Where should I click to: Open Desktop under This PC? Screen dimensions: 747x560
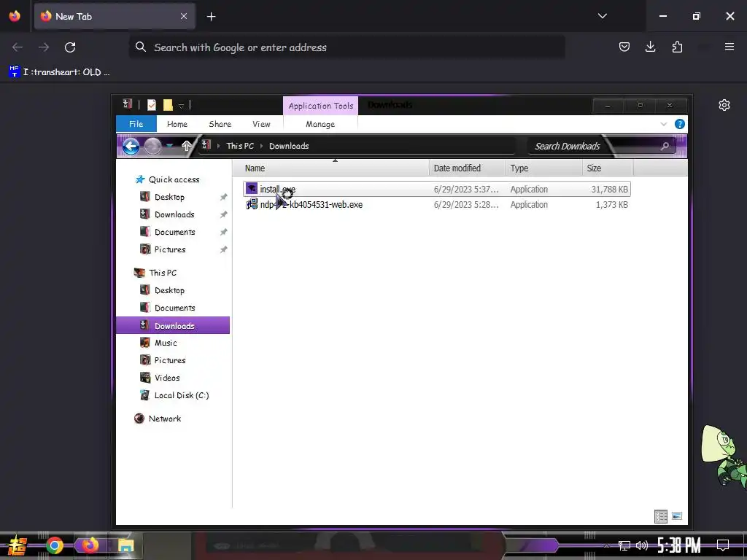[169, 290]
